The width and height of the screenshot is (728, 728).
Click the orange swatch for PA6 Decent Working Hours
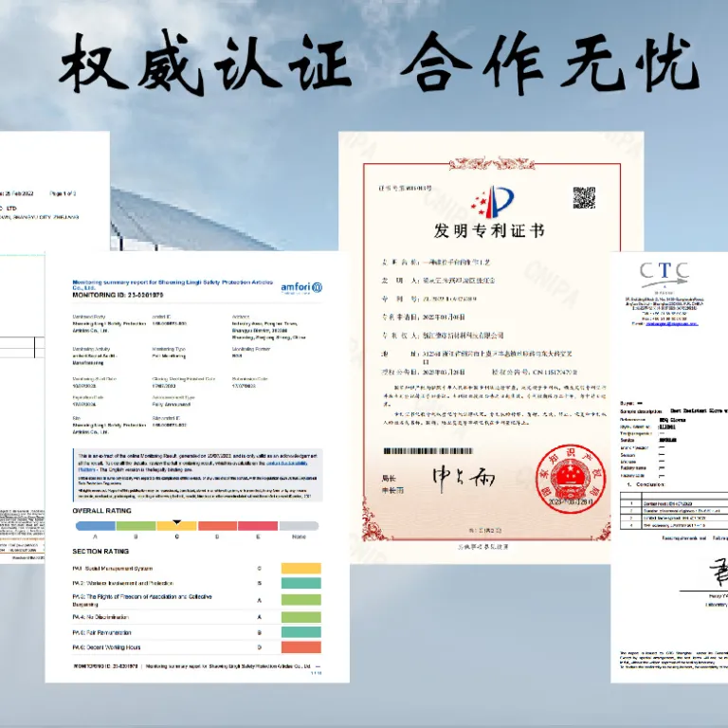point(301,647)
